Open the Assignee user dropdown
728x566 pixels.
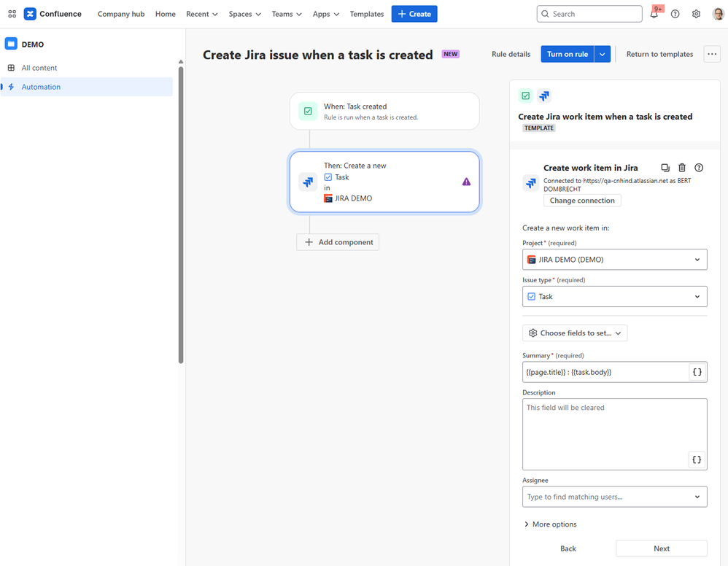click(615, 497)
